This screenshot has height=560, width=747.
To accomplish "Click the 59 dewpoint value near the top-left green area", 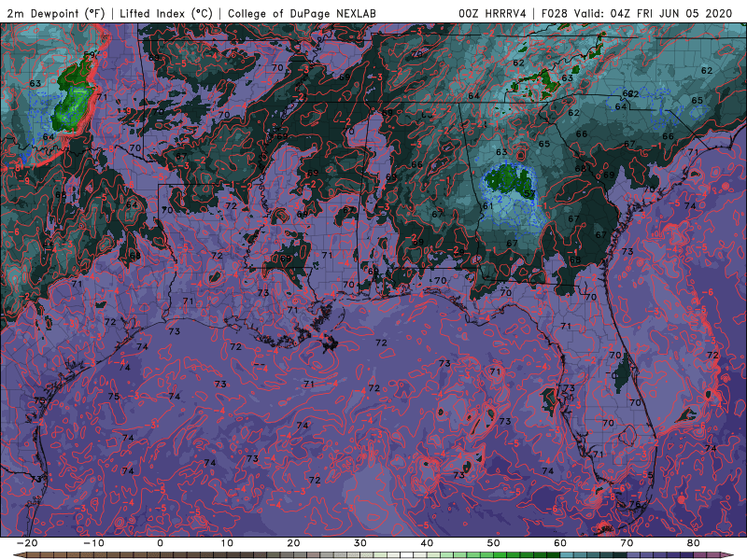I will click(89, 55).
